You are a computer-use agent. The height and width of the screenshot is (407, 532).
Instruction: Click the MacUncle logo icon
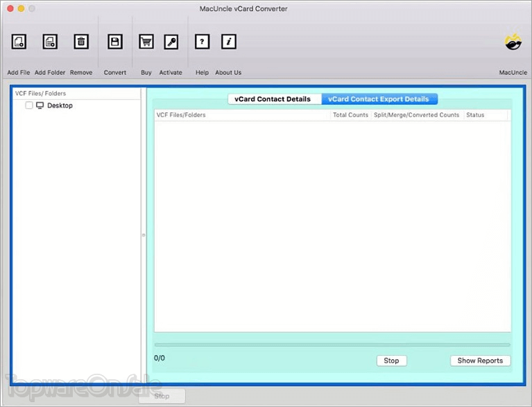(x=513, y=42)
